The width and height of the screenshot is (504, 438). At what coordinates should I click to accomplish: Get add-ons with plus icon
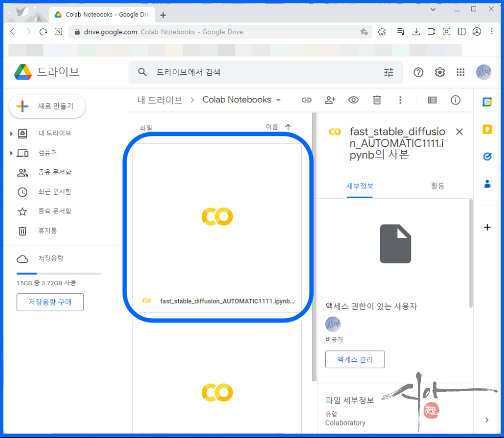[x=487, y=227]
